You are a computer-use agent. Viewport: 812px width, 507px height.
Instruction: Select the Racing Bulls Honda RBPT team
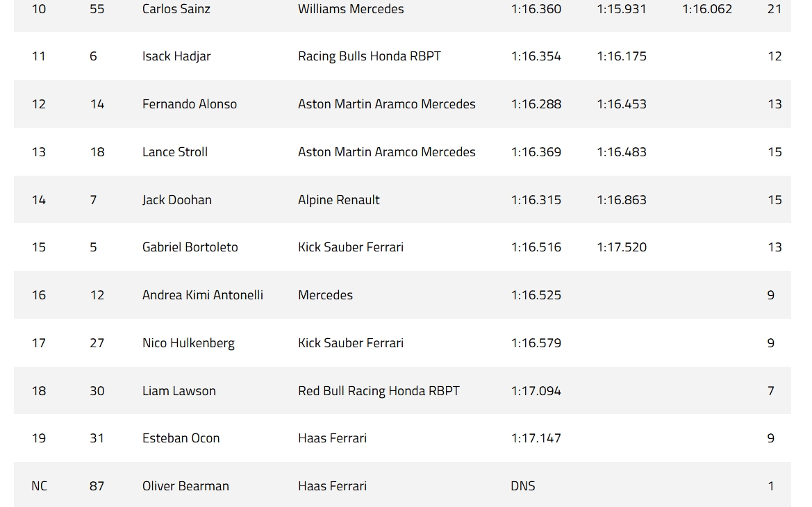pos(370,56)
